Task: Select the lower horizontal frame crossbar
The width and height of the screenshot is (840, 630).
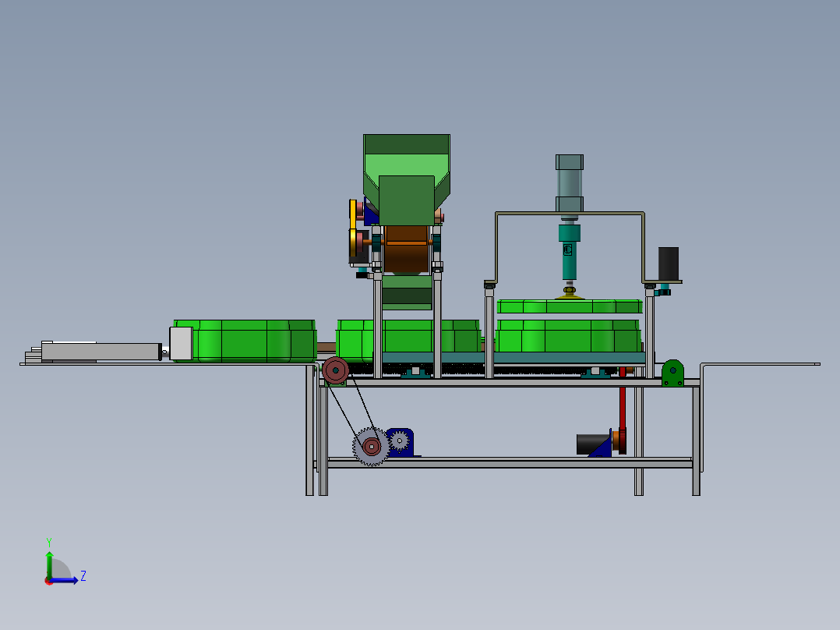Action: pos(510,462)
